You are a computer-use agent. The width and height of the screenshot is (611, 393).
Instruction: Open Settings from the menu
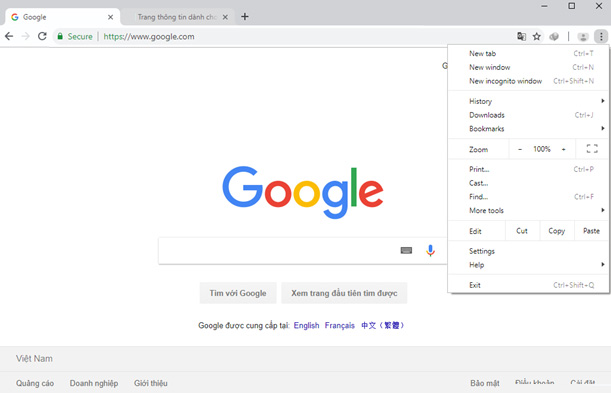point(528,251)
